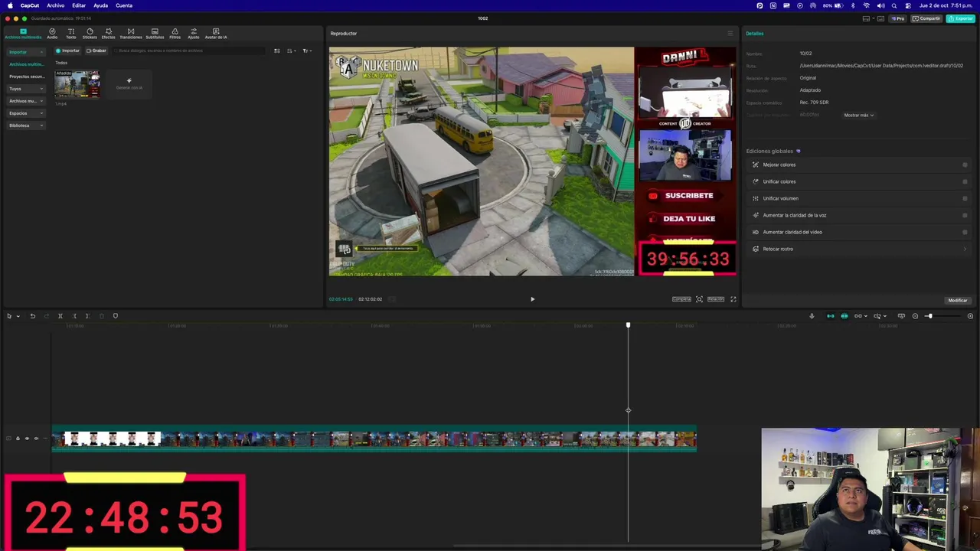Open the Texto tool panel

[71, 34]
